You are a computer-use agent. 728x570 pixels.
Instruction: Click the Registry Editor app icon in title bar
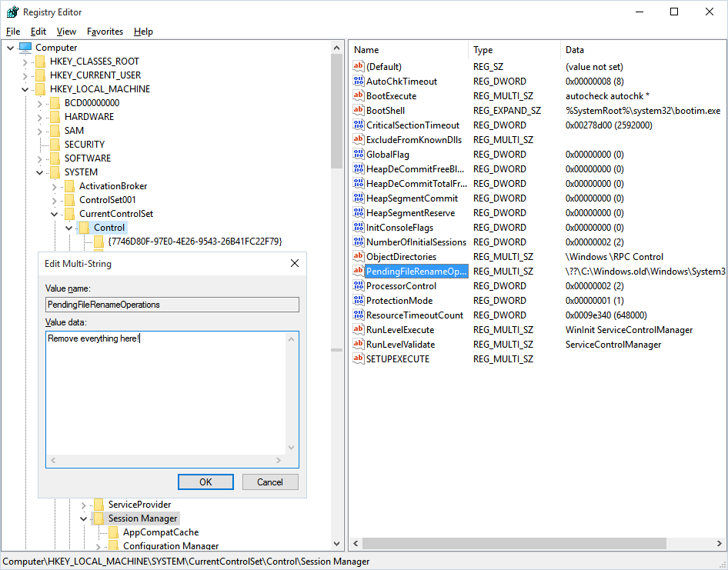click(x=12, y=12)
